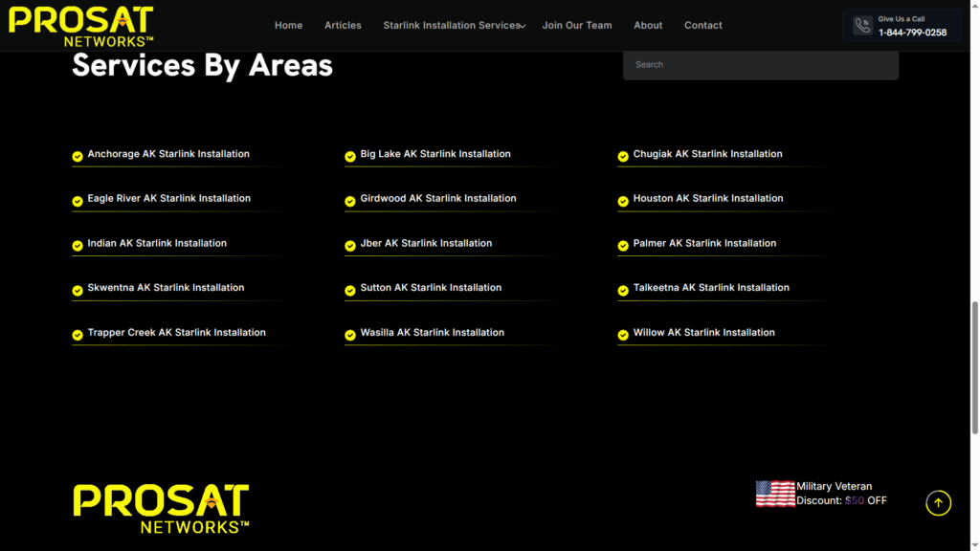Select Jber AK Starlink Installation
This screenshot has width=980, height=551.
tap(426, 243)
